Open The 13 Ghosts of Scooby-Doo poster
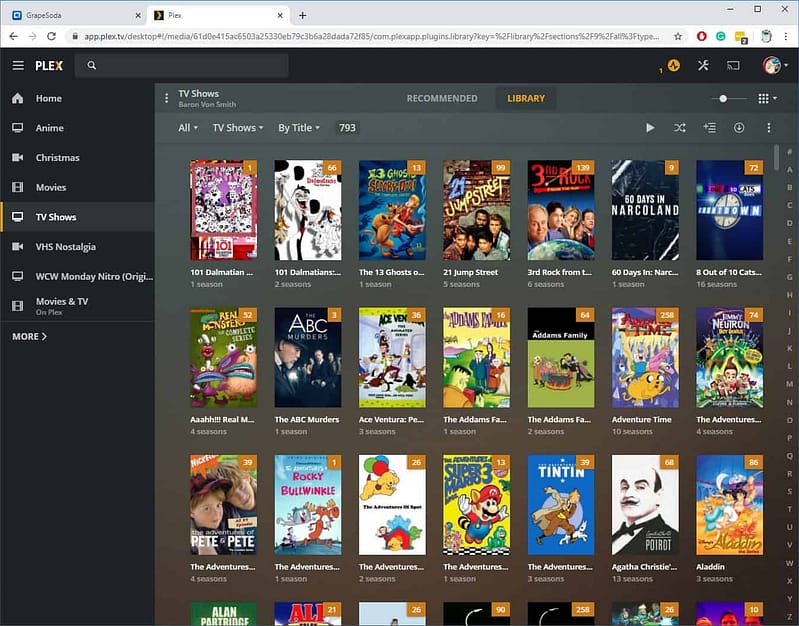 [x=392, y=210]
